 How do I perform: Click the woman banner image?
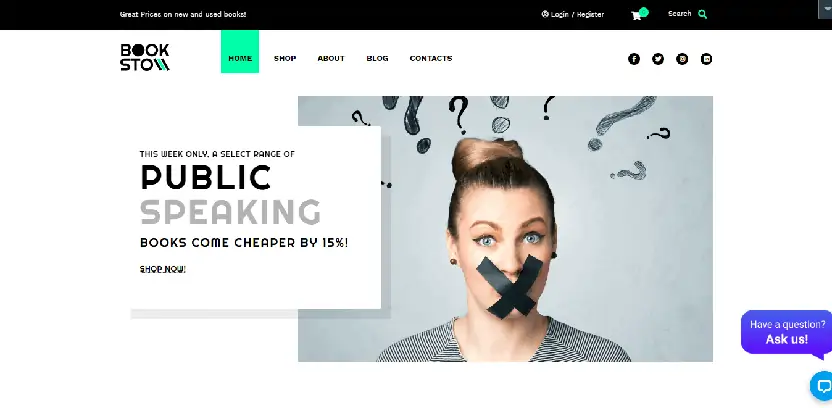[505, 229]
